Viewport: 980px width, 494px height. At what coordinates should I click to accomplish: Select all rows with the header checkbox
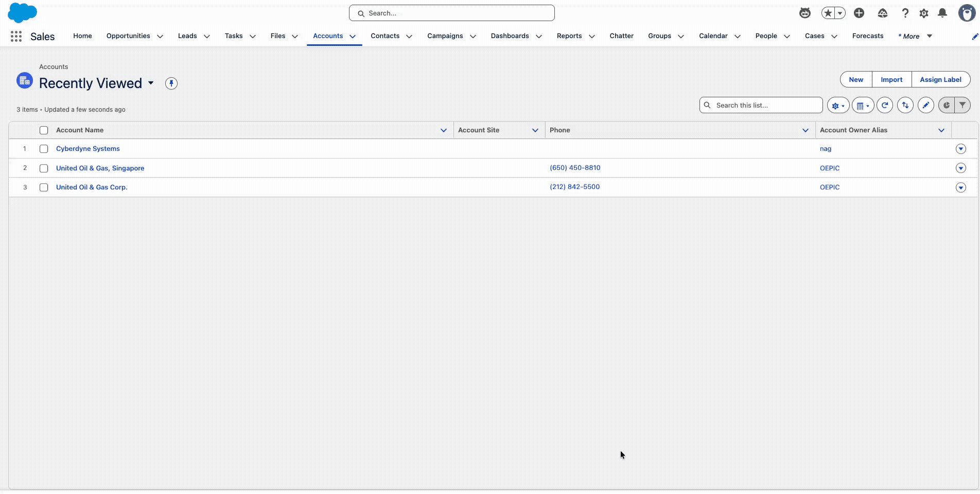tap(44, 130)
